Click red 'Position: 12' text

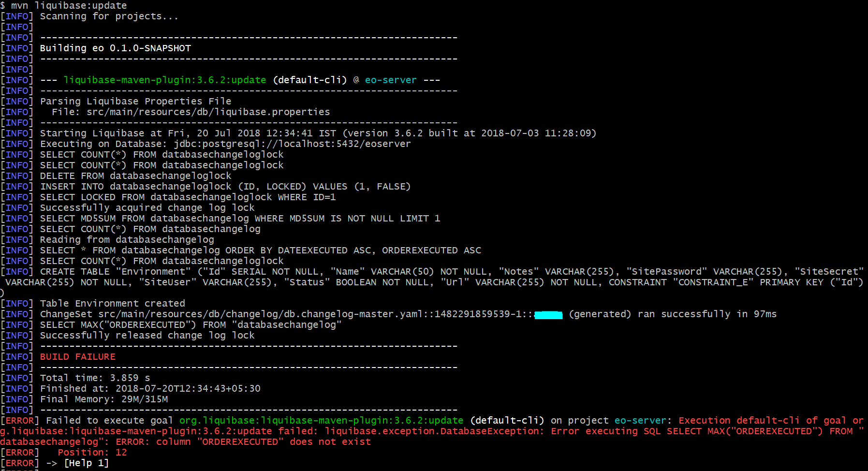[92, 453]
